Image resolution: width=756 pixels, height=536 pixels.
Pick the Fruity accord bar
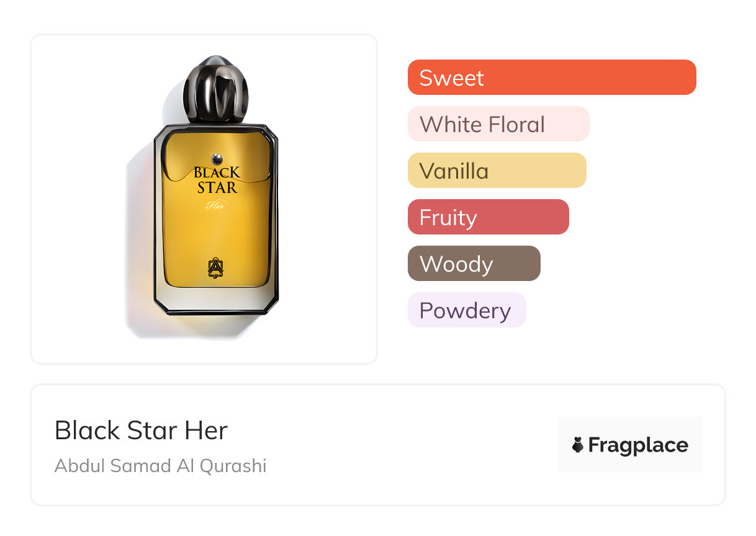click(488, 217)
